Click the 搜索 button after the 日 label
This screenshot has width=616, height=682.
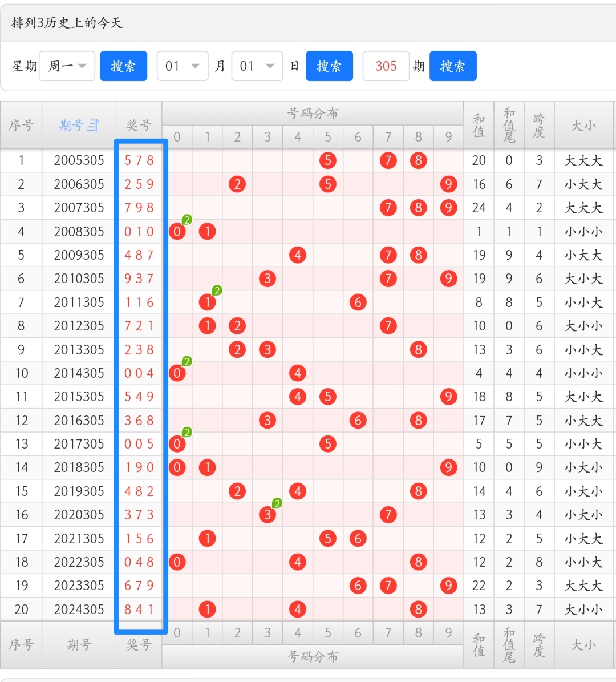tap(329, 66)
